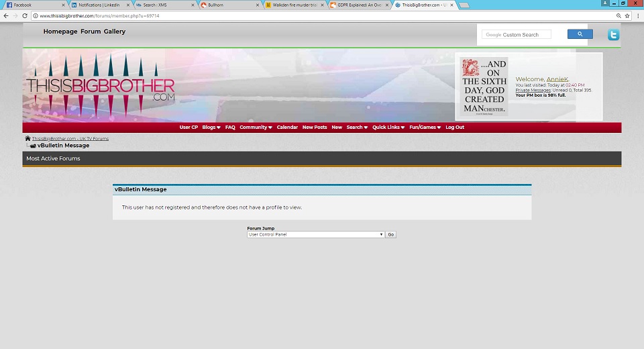Open the Fun/Games dropdown

(425, 128)
